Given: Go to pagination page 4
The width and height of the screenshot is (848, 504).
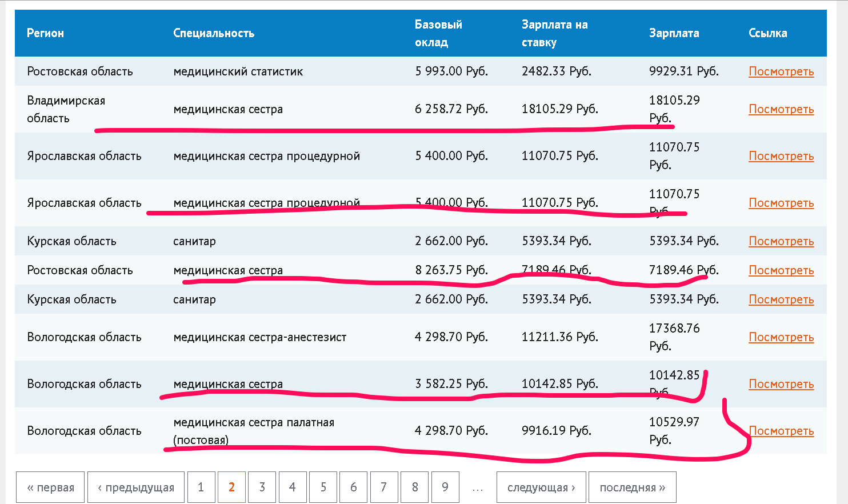Looking at the screenshot, I should point(293,487).
